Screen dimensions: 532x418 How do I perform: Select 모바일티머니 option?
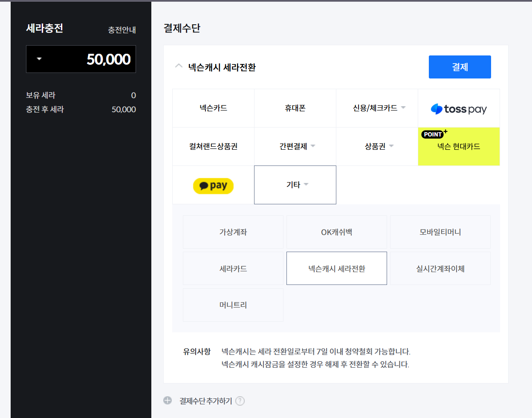coord(440,232)
